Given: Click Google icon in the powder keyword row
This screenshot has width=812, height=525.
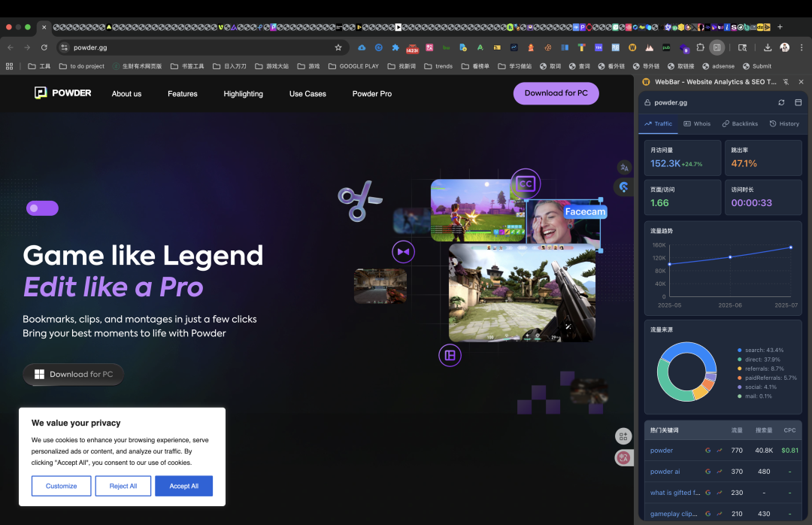Looking at the screenshot, I should (x=708, y=451).
